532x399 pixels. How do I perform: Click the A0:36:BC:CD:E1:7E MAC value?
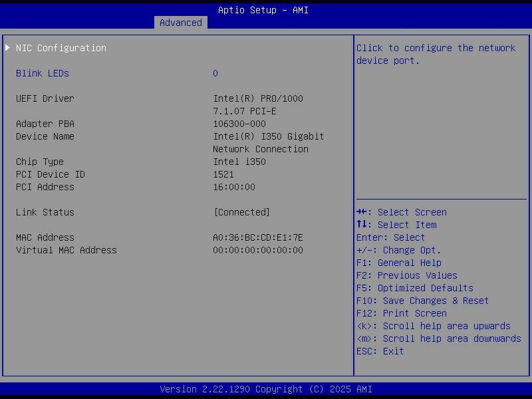[258, 237]
